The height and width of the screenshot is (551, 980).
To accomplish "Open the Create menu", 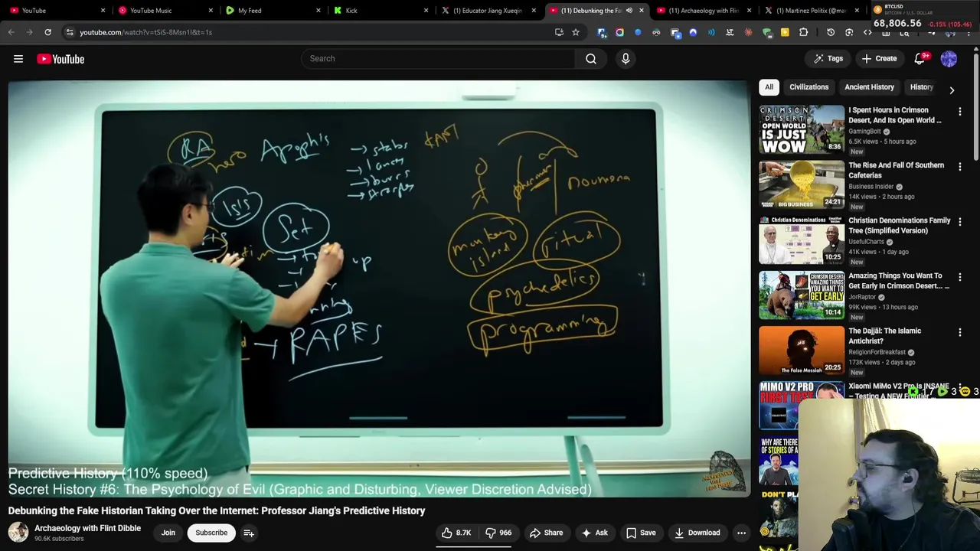I will (x=879, y=58).
